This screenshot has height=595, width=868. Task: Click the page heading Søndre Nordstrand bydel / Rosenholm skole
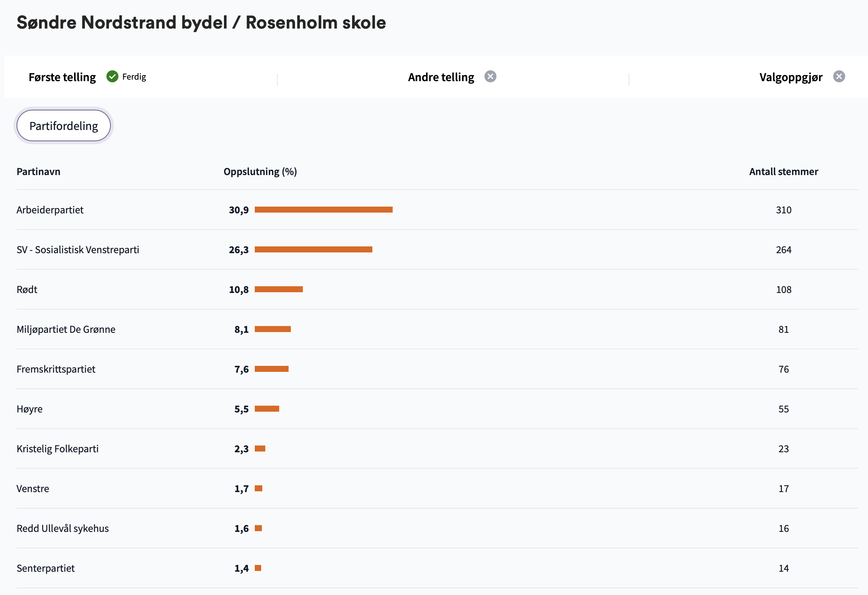pyautogui.click(x=201, y=23)
